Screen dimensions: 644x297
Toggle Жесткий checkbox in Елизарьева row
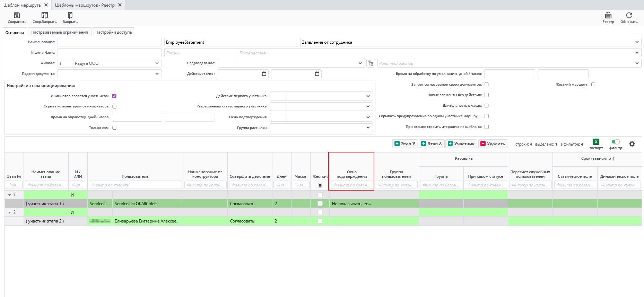coord(320,221)
